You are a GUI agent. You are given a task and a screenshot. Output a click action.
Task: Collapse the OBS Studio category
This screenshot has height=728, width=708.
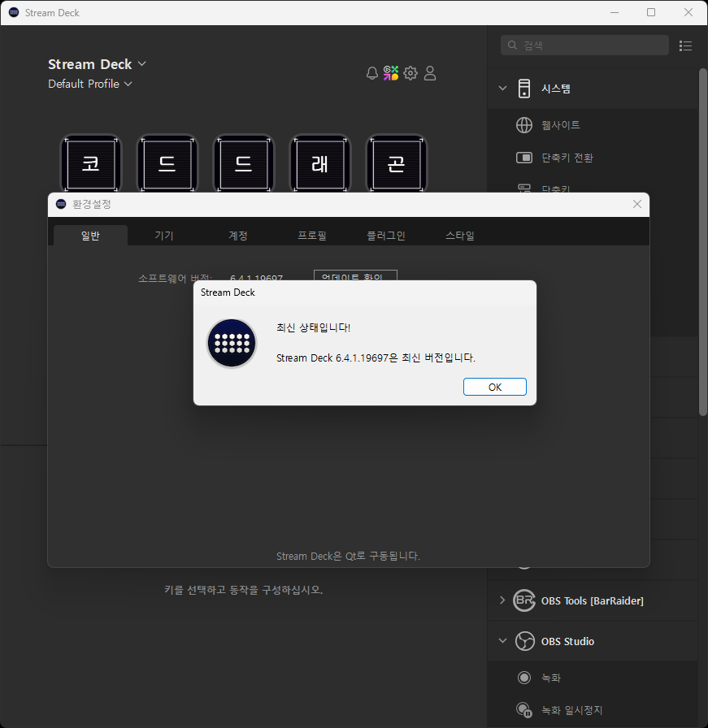click(x=502, y=641)
